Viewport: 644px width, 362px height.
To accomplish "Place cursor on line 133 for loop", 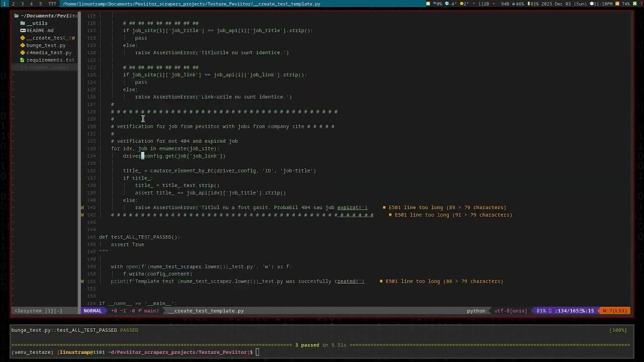I will tap(165, 148).
